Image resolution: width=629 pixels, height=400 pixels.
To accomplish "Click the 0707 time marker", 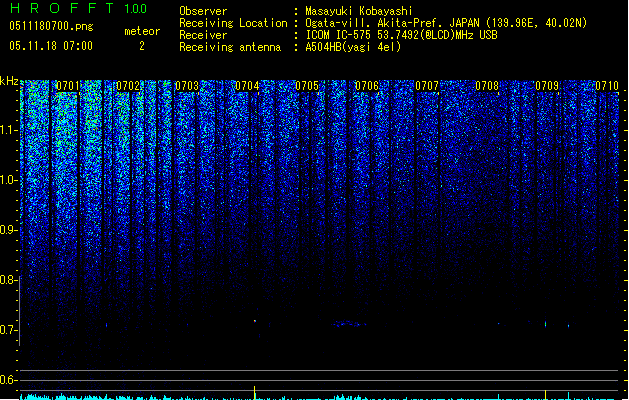I will [x=427, y=86].
